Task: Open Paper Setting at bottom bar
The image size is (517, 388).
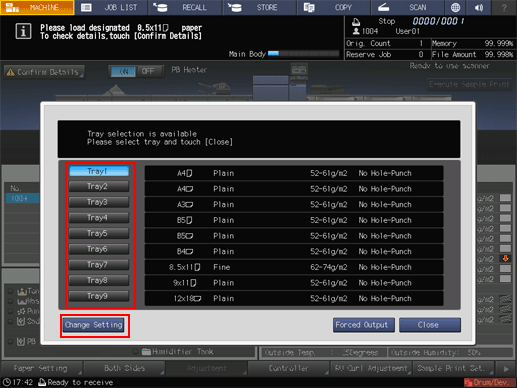Action: (42, 368)
